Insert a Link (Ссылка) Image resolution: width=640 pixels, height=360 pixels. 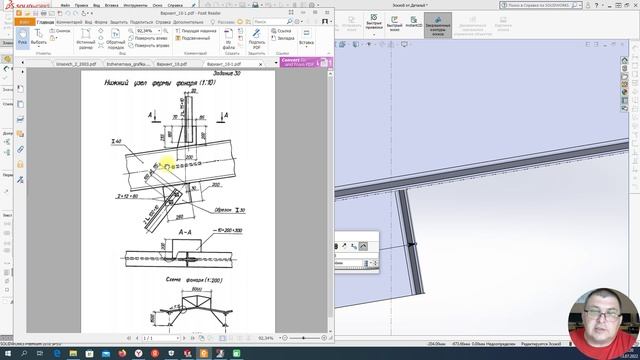pyautogui.click(x=281, y=31)
